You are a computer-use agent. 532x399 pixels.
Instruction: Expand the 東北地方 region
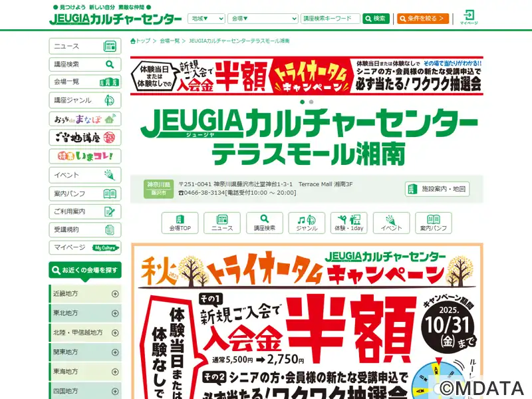click(85, 313)
